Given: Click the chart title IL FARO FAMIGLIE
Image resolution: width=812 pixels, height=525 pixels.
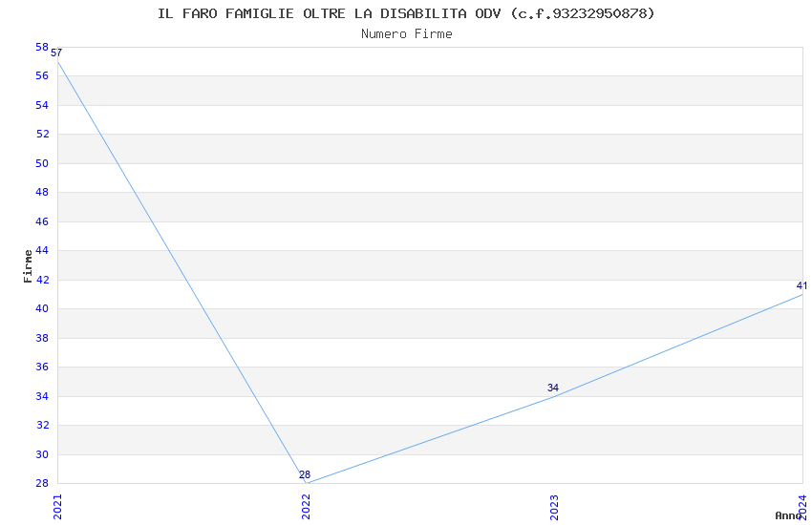Looking at the screenshot, I should tap(406, 13).
